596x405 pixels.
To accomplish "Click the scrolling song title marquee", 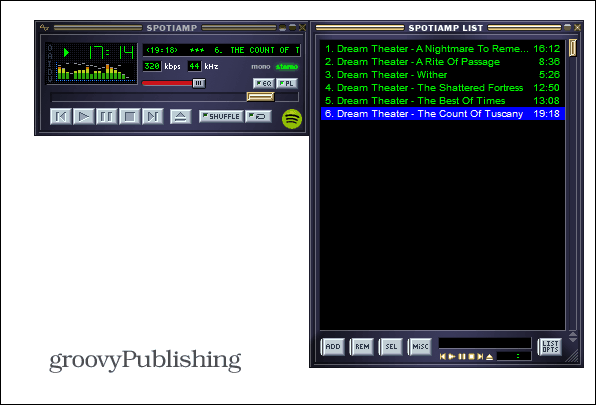I will click(x=222, y=50).
